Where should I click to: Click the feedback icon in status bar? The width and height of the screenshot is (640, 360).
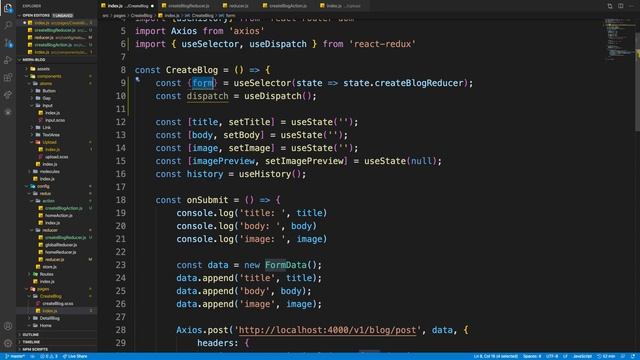tap(623, 356)
